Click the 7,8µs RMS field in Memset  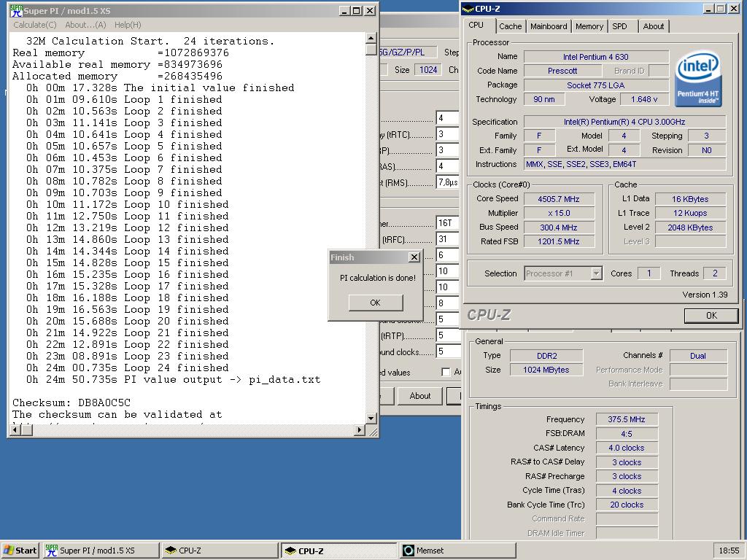[x=447, y=182]
